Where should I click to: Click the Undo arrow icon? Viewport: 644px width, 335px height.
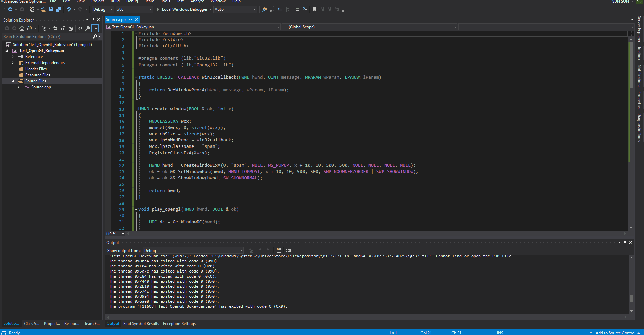pyautogui.click(x=68, y=9)
